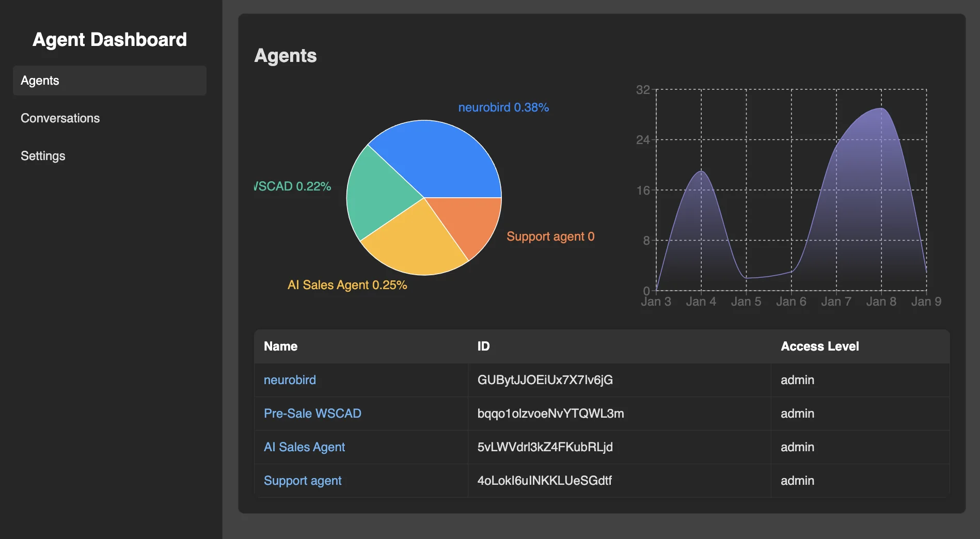Viewport: 980px width, 539px height.
Task: Click the Name column header
Action: [280, 346]
